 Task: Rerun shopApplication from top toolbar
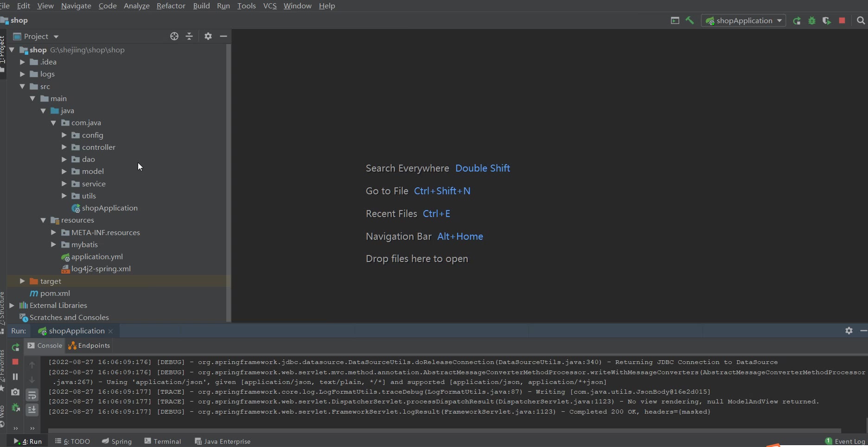(x=797, y=20)
